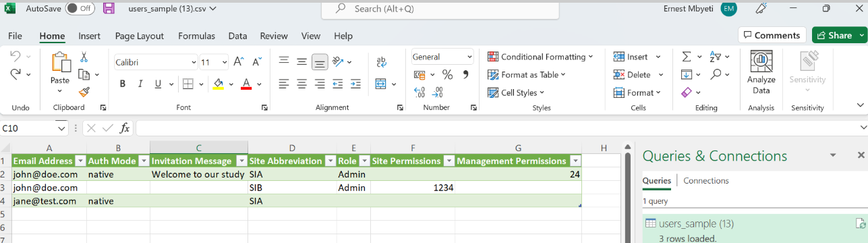Screen dimensions: 868x243
Task: Switch to the Connections tab
Action: [706, 181]
